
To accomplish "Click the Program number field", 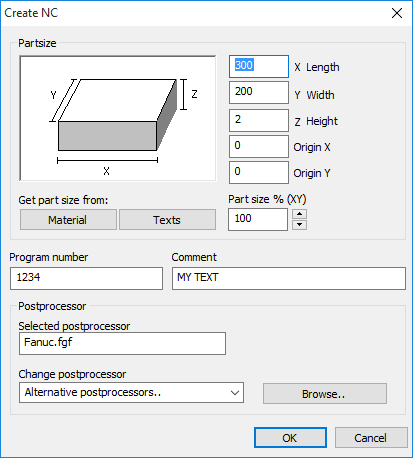I will pos(86,278).
